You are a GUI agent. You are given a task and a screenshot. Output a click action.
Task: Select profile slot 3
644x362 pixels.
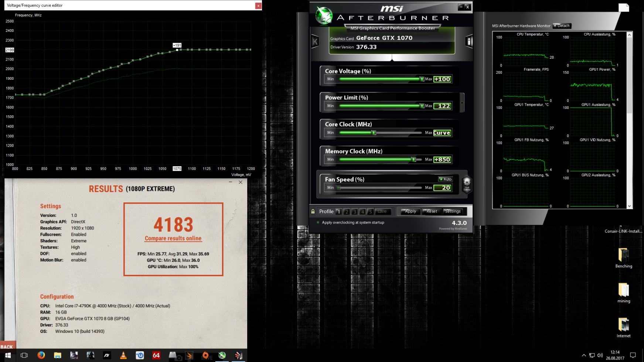coord(355,212)
